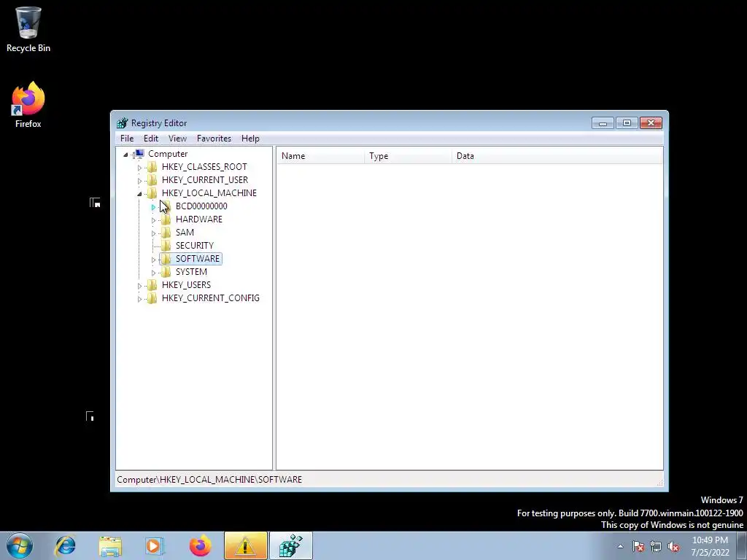Click the HKEY_USERS folder icon
The width and height of the screenshot is (747, 560).
(x=152, y=285)
